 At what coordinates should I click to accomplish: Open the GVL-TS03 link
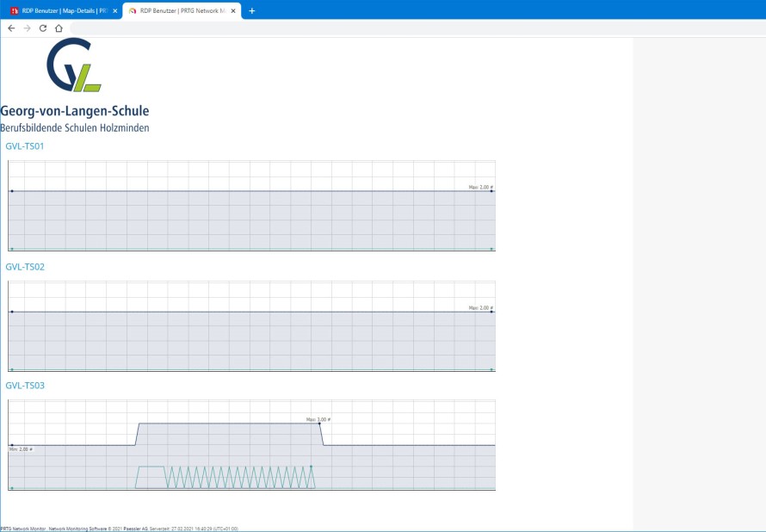[x=25, y=386]
